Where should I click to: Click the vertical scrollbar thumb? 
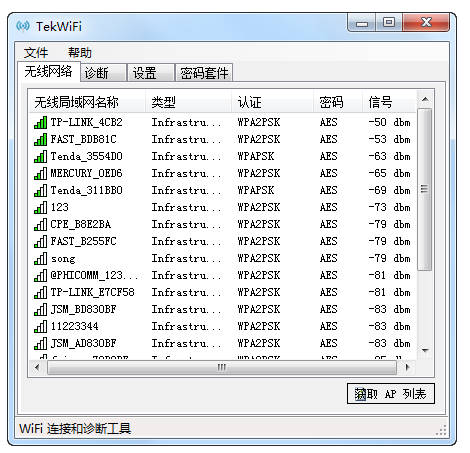tap(425, 189)
